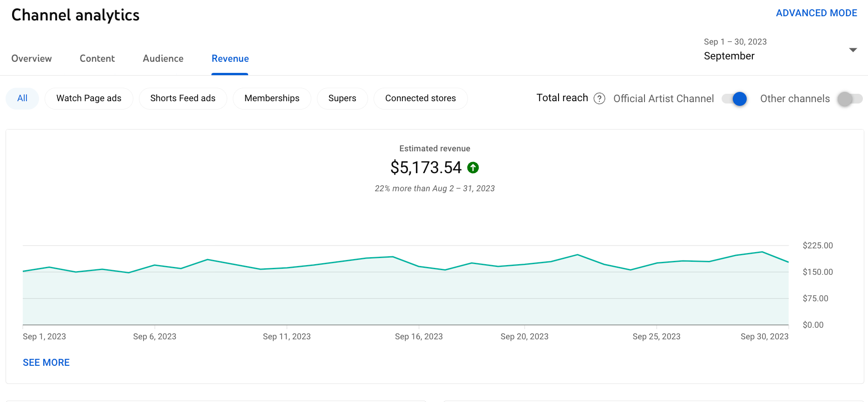This screenshot has width=868, height=402.
Task: Go to the Audience tab
Action: [x=163, y=58]
